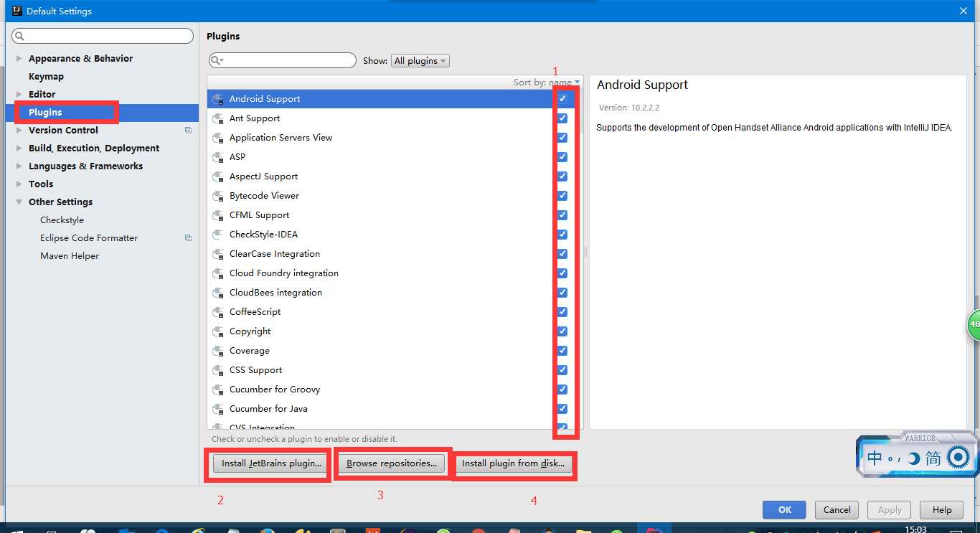Click Install plugin from disk button
Viewport: 980px width, 533px height.
click(x=513, y=463)
